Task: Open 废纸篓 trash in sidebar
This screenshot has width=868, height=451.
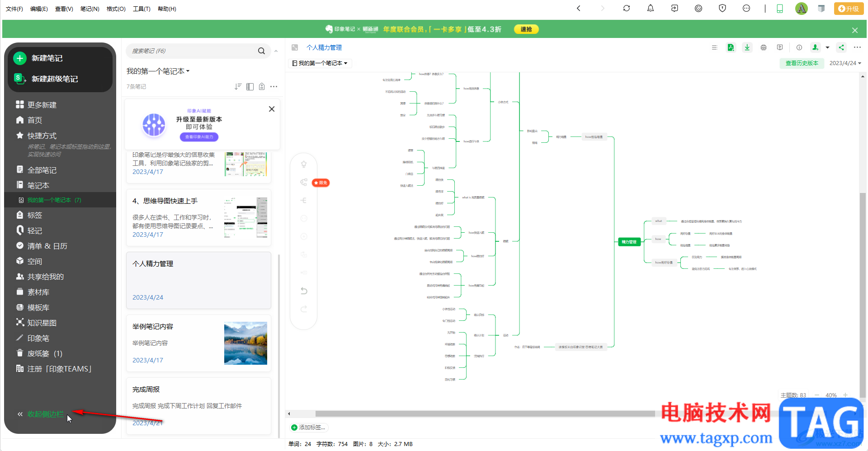Action: pos(45,353)
